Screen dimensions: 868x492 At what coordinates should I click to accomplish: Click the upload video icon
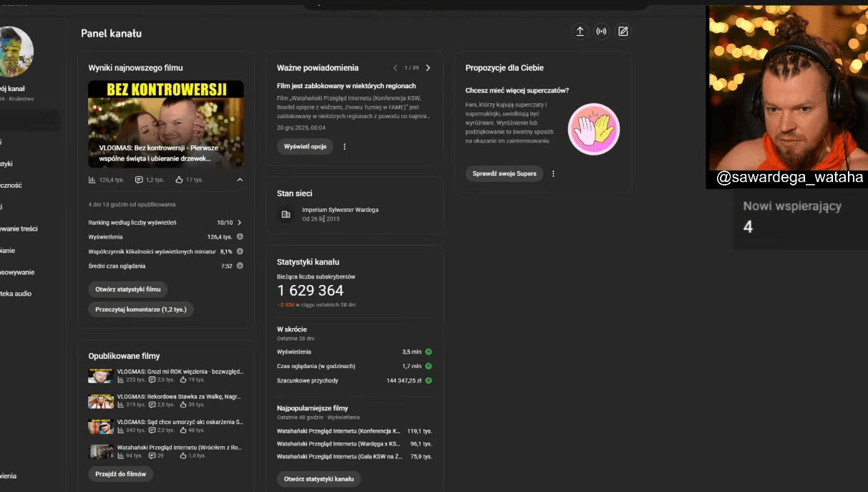pyautogui.click(x=580, y=31)
